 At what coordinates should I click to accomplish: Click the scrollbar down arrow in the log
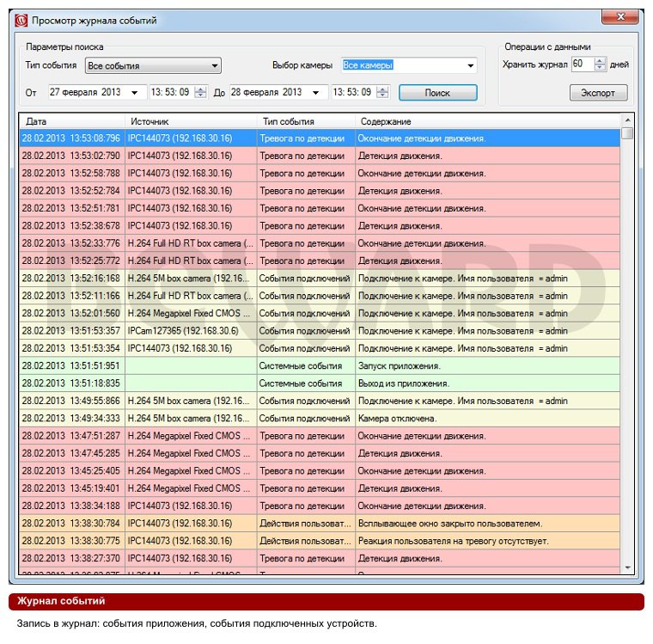click(x=627, y=567)
